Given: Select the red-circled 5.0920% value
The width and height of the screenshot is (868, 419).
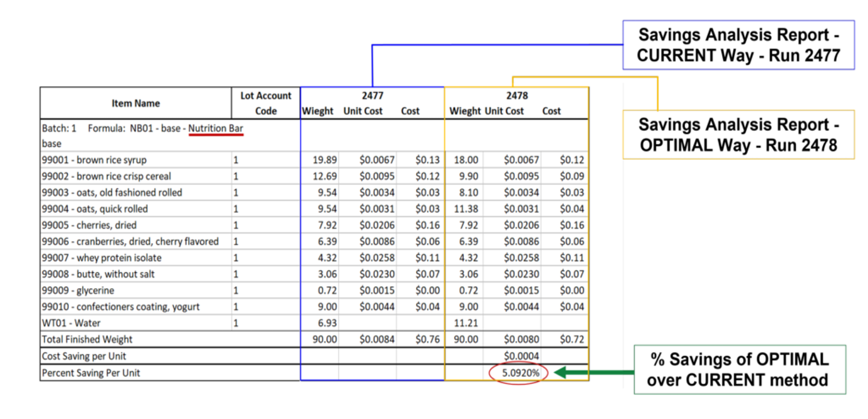Looking at the screenshot, I should [518, 373].
